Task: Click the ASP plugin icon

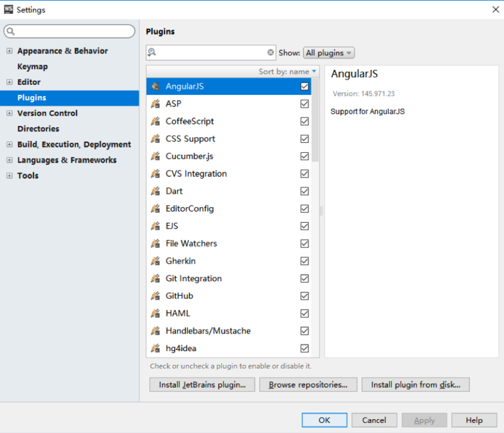Action: coord(156,104)
